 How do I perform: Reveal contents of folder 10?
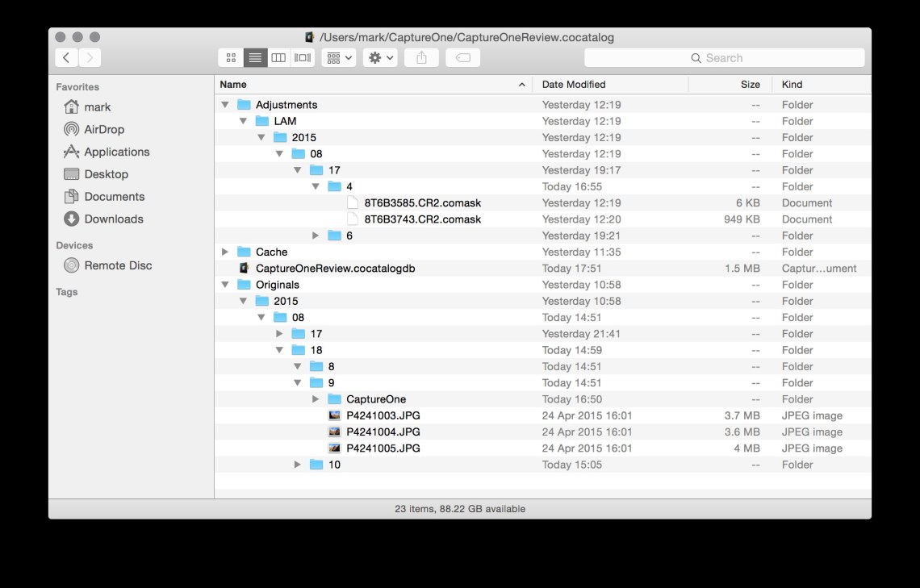[x=297, y=465]
